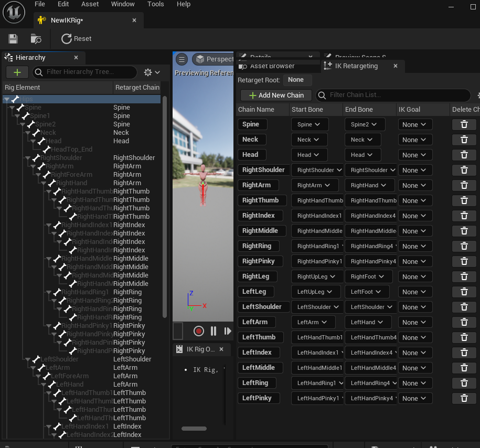Viewport: 480px width, 448px height.
Task: Edit the RightPinky chain name
Action: (261, 261)
